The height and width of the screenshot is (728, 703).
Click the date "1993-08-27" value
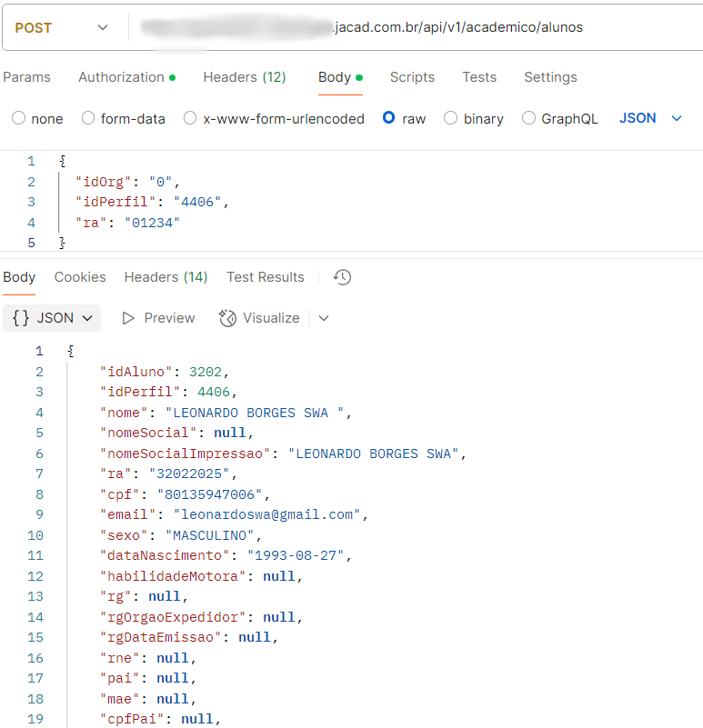[x=296, y=555]
